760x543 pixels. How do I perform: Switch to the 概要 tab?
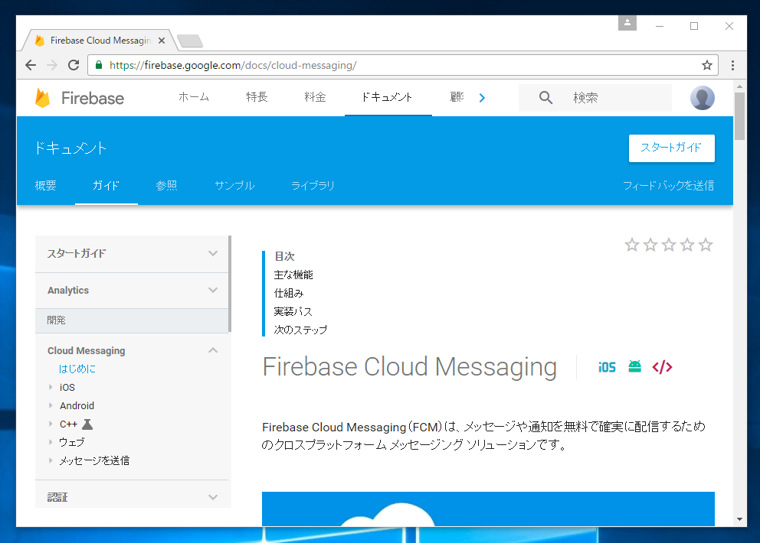click(46, 186)
